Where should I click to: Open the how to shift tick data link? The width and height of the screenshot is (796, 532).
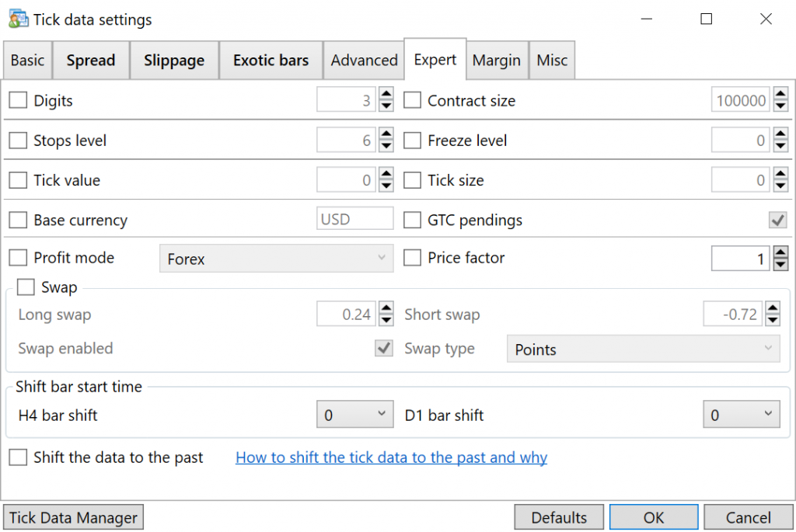(x=391, y=457)
